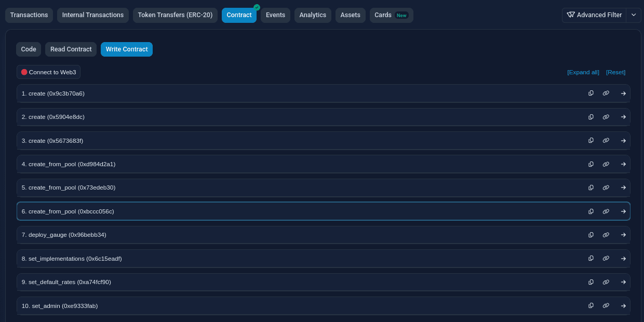
Task: Copy permalink for set_default_rates (0xa74fcf90)
Action: pos(606,282)
